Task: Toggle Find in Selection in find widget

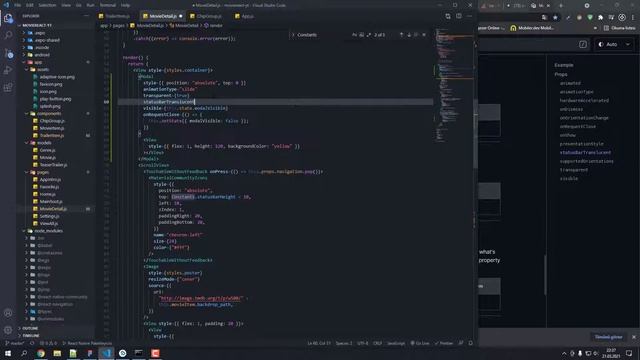Action: (416, 35)
